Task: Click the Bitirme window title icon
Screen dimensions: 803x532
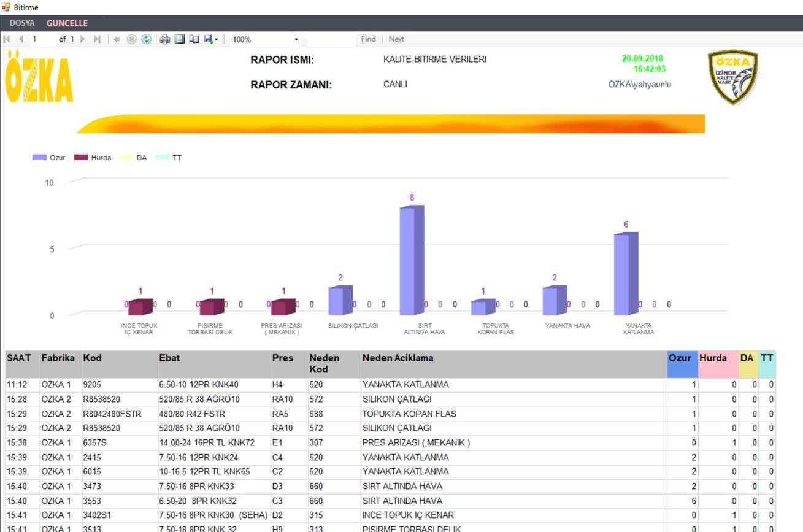Action: [7, 7]
